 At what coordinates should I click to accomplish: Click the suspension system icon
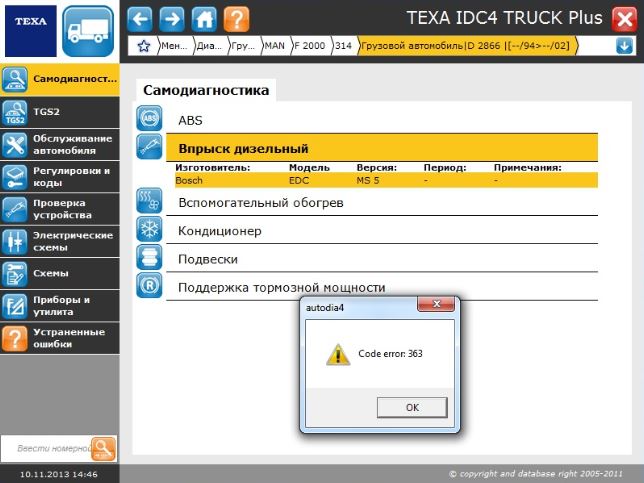click(x=149, y=257)
